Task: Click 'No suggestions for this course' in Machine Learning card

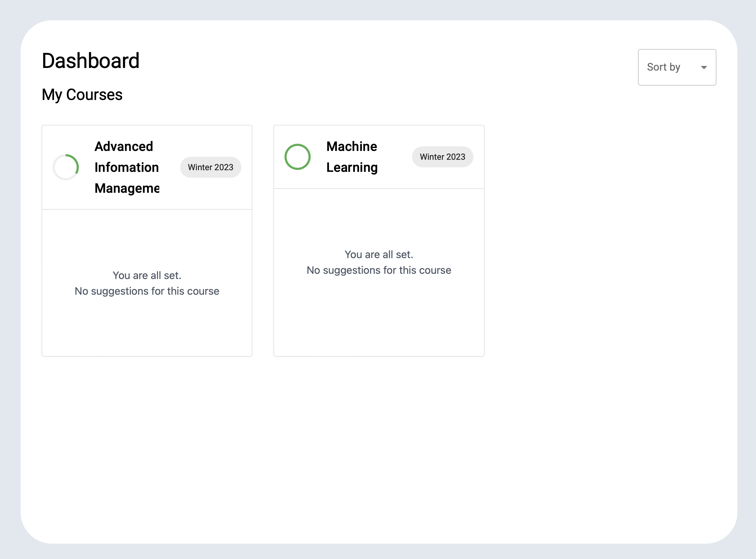Action: (x=379, y=270)
